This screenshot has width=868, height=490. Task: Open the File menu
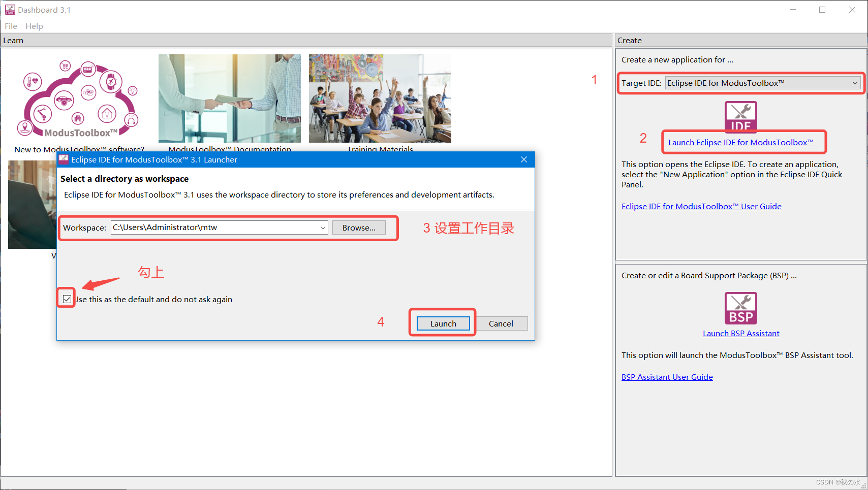11,26
